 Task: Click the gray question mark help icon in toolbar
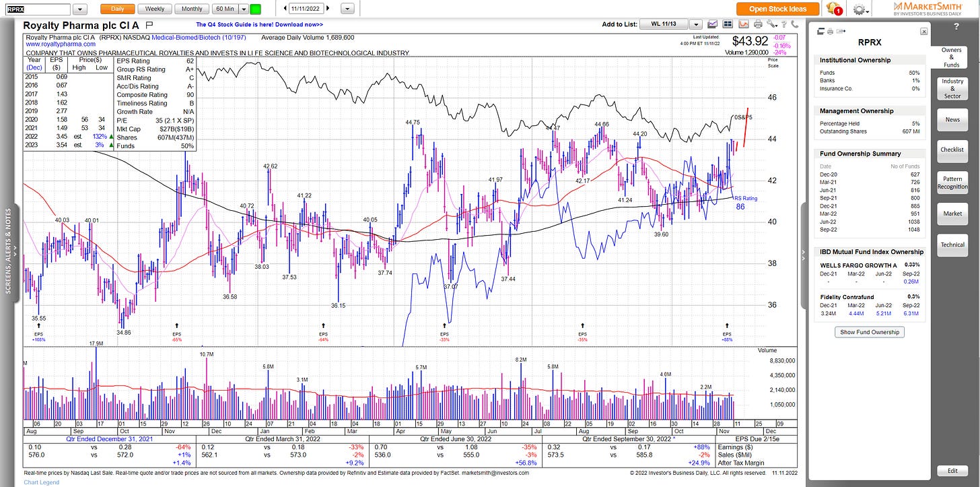pos(783,24)
